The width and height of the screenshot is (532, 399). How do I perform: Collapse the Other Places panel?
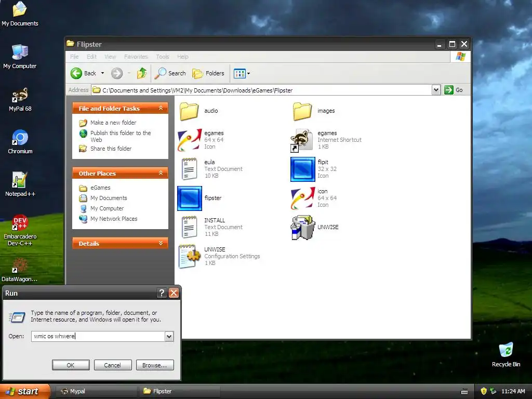[x=161, y=173]
